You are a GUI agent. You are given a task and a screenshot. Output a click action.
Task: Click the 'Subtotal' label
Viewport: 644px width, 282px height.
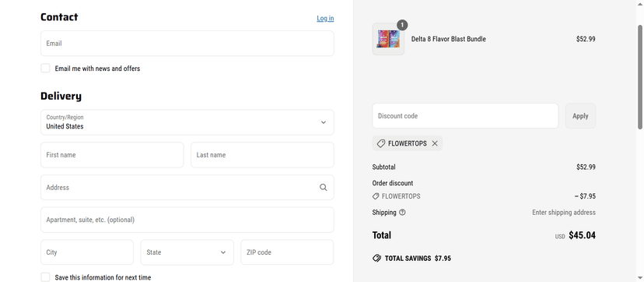(x=384, y=167)
